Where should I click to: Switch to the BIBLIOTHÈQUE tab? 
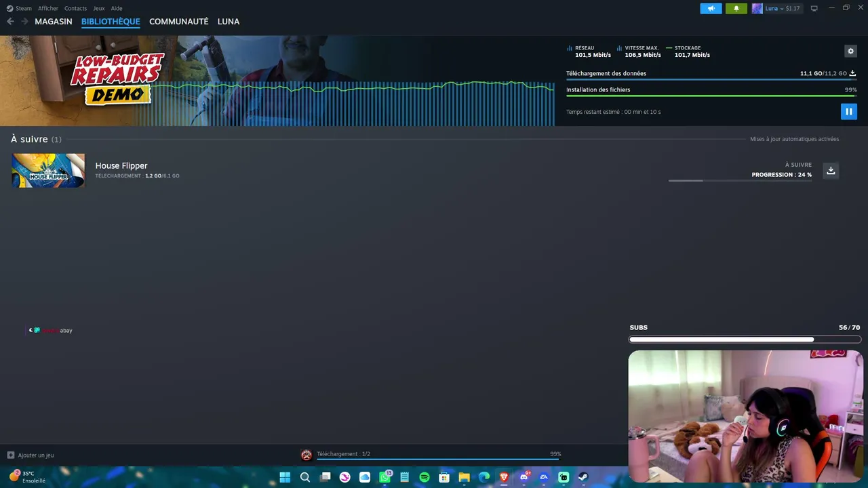pos(111,22)
